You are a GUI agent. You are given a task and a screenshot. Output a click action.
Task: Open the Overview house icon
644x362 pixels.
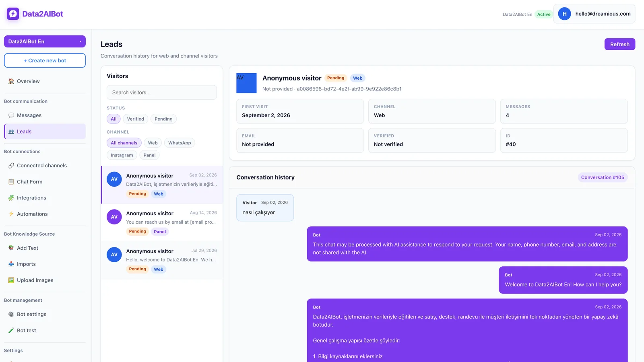click(x=11, y=81)
